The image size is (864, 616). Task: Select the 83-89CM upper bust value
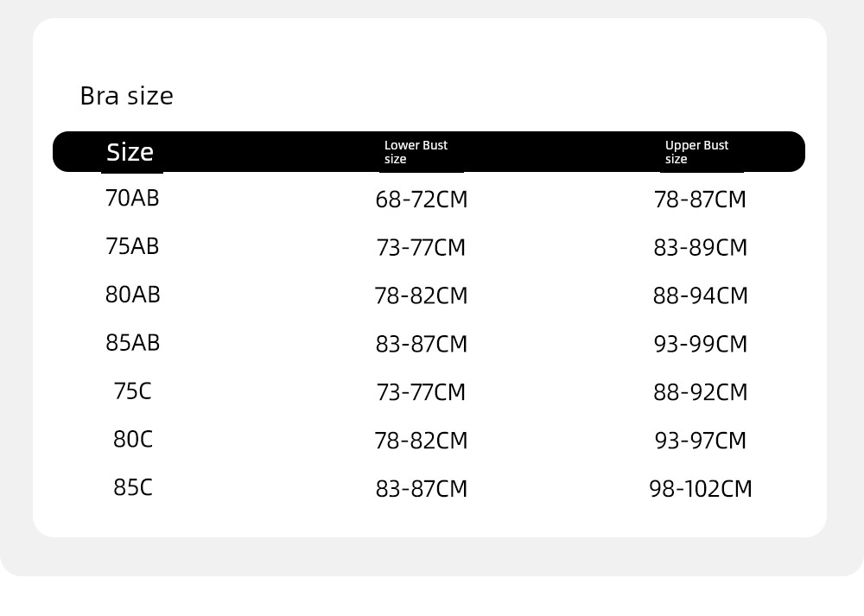point(700,248)
